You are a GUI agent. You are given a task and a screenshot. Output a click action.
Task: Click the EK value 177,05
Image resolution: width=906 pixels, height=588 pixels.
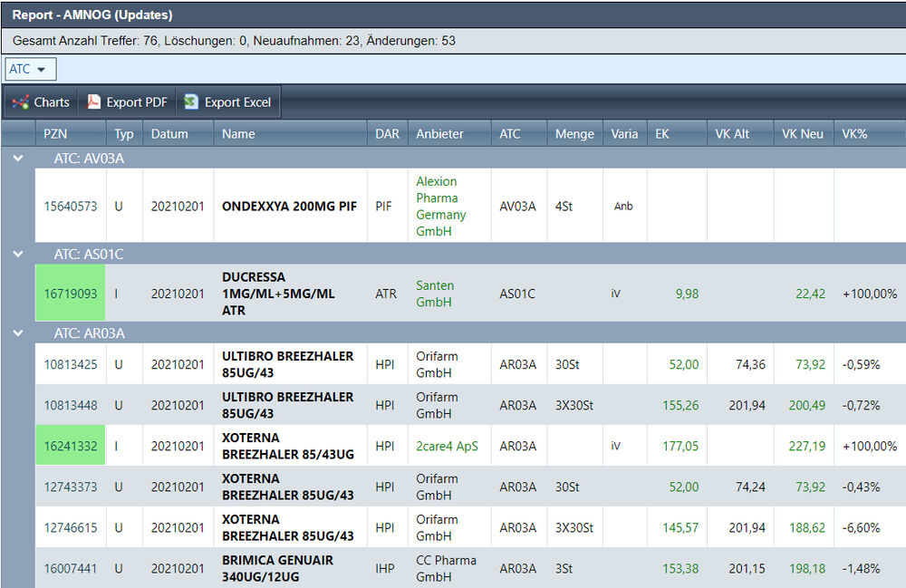coord(680,446)
